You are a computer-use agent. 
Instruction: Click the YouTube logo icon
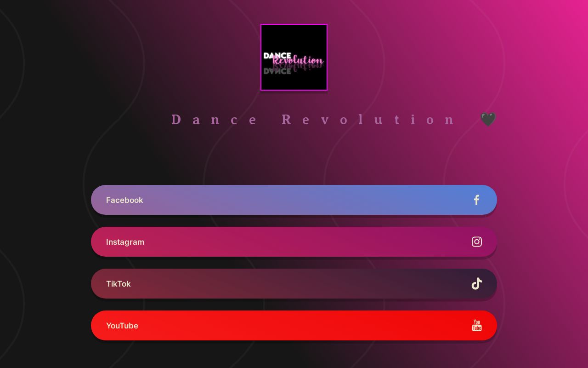pyautogui.click(x=477, y=325)
